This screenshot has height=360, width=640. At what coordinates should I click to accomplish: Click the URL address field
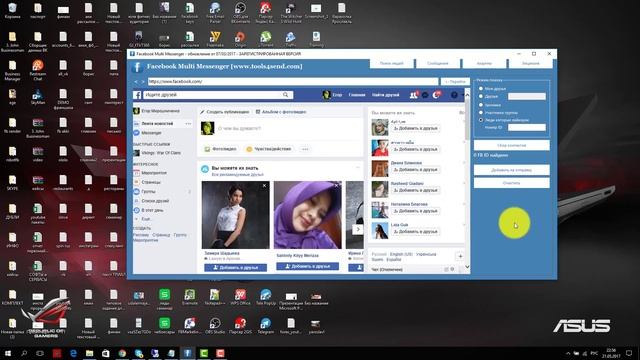(x=293, y=82)
